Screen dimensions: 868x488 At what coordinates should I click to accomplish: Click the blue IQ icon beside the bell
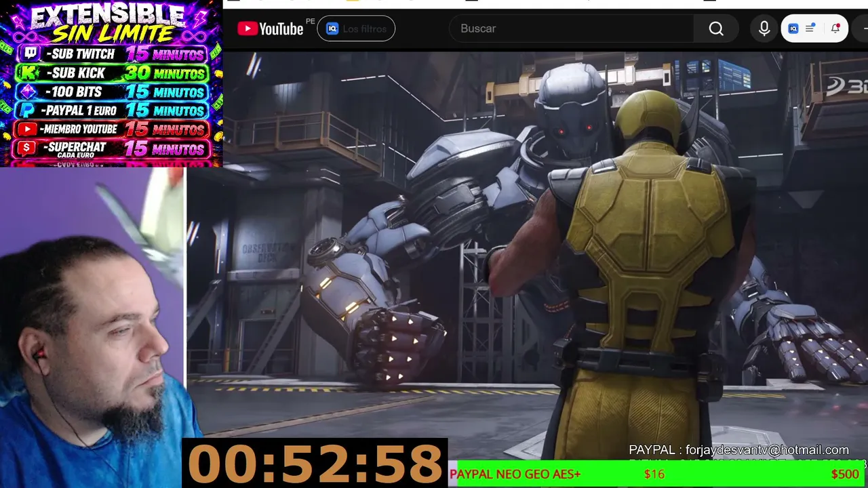(x=793, y=28)
